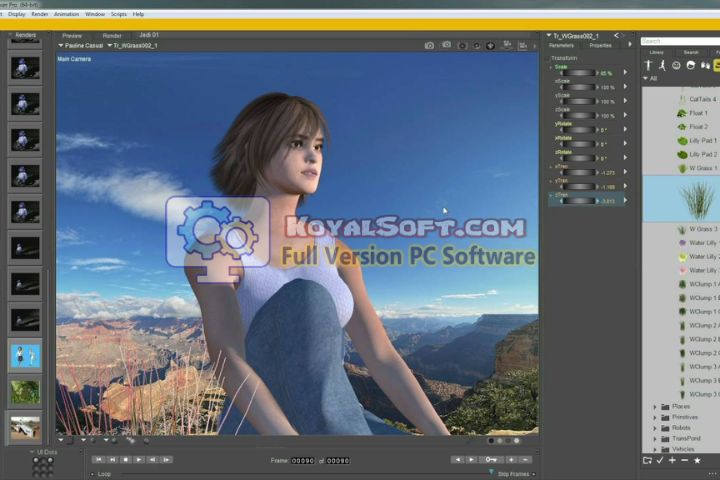Viewport: 720px width, 480px height.
Task: Adjust the yScale parameter dial
Action: [x=579, y=101]
